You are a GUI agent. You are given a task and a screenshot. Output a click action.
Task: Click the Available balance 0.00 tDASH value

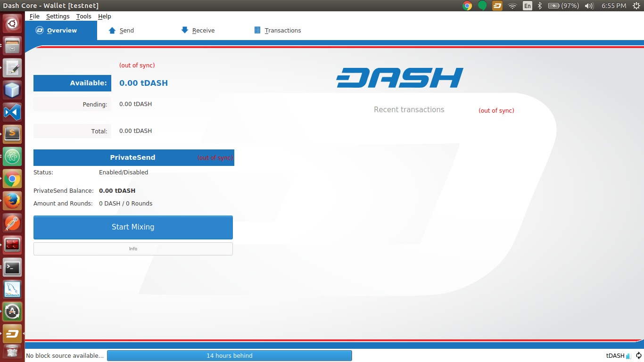[x=143, y=83]
